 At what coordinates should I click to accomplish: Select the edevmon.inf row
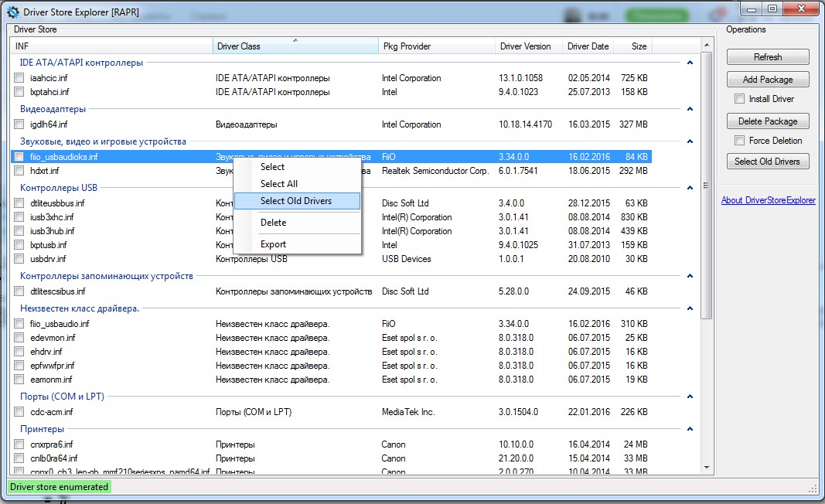pos(332,338)
